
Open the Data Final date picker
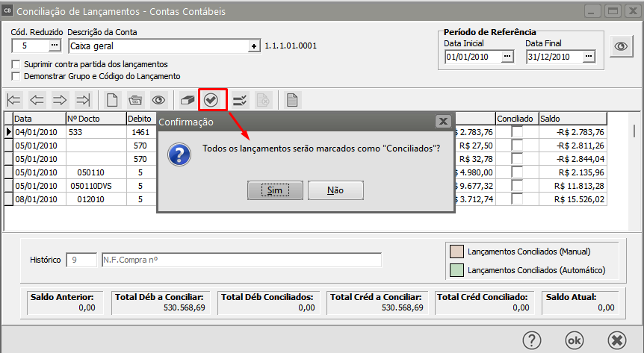pyautogui.click(x=589, y=56)
